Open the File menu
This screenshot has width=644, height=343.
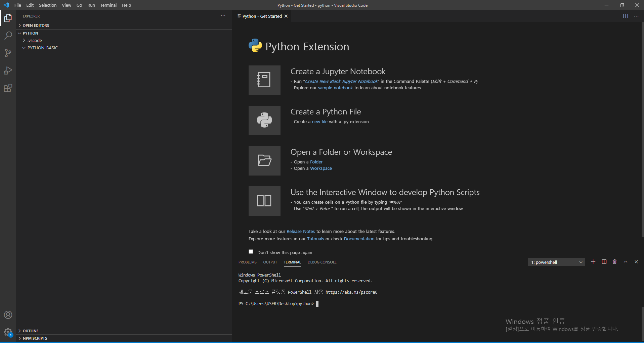click(x=18, y=5)
